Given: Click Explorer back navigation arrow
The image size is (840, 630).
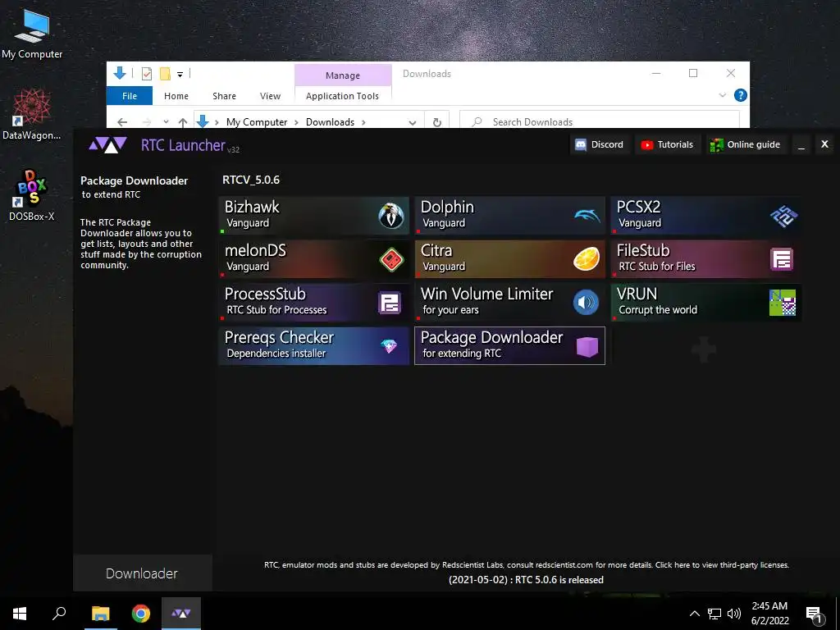Looking at the screenshot, I should click(122, 122).
